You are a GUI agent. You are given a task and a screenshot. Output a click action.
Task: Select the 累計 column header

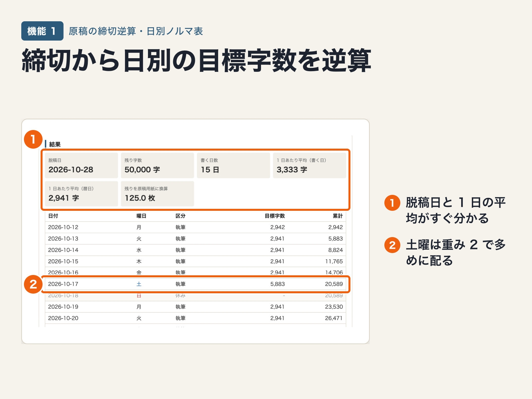click(338, 216)
